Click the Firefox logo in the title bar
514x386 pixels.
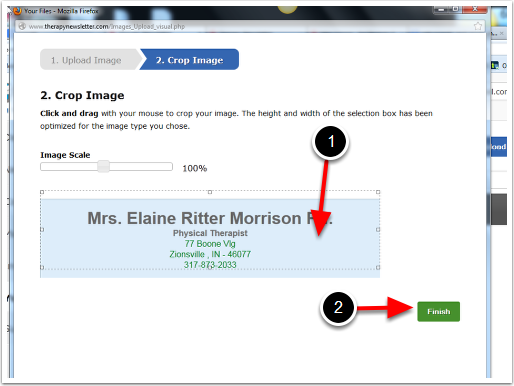(x=17, y=11)
